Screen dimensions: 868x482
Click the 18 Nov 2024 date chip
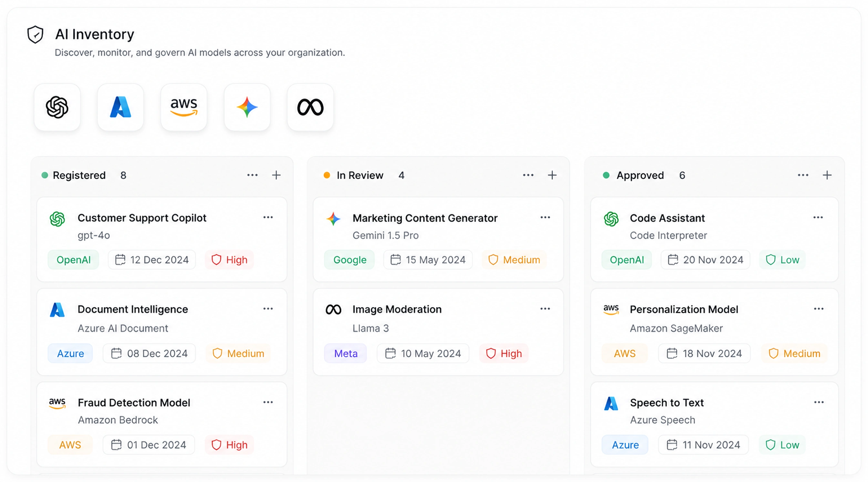(705, 353)
